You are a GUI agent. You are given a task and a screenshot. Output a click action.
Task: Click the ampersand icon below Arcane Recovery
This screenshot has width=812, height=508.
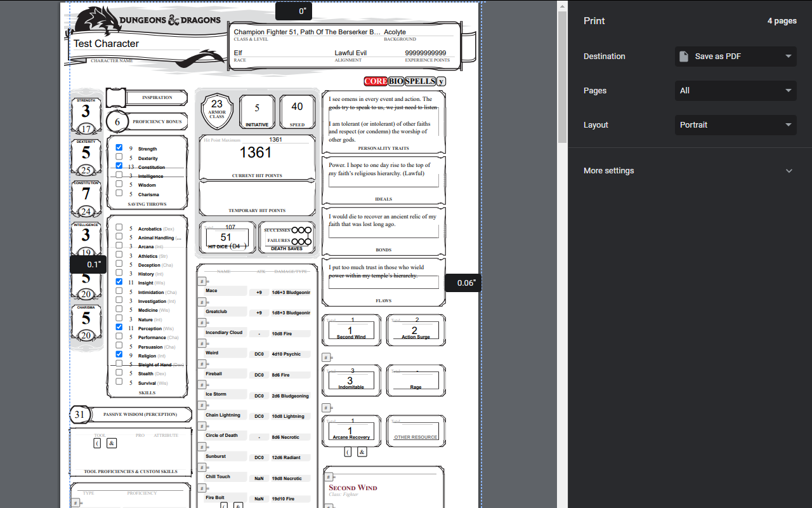pyautogui.click(x=362, y=451)
